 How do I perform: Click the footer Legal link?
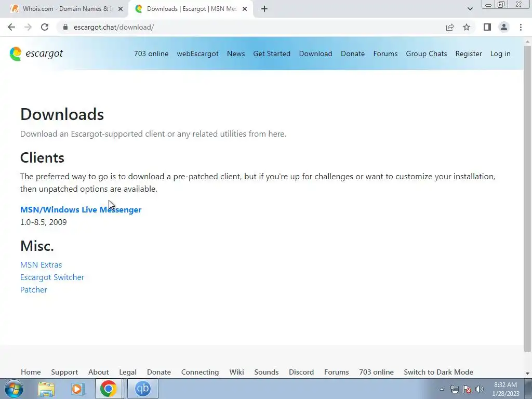pos(128,372)
